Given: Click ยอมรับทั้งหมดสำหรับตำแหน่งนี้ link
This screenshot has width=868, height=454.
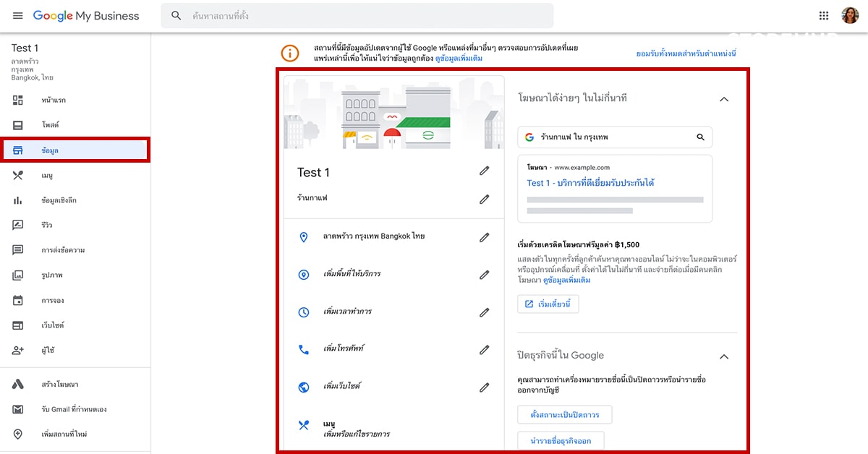Looking at the screenshot, I should (x=686, y=53).
